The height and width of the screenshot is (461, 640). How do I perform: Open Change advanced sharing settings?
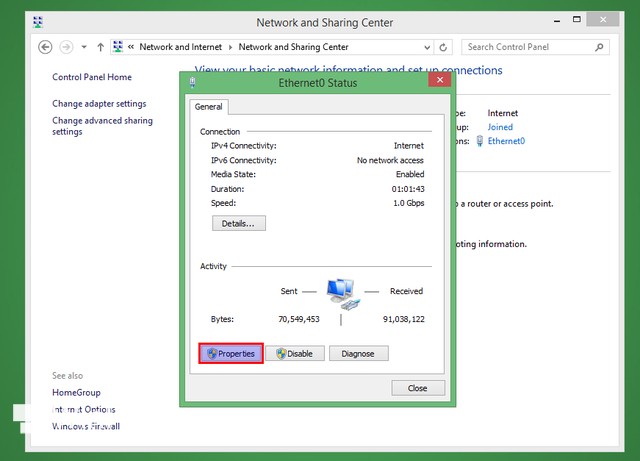[x=102, y=126]
